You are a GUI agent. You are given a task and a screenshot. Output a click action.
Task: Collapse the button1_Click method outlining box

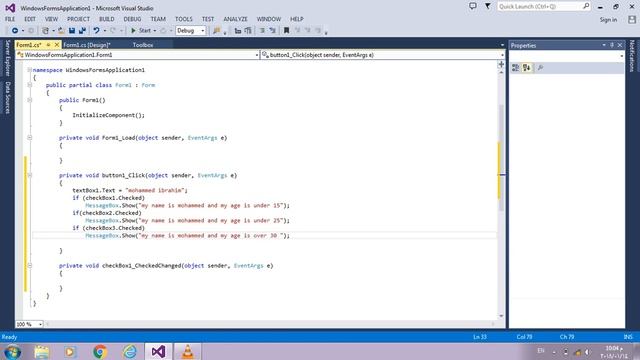(x=29, y=175)
